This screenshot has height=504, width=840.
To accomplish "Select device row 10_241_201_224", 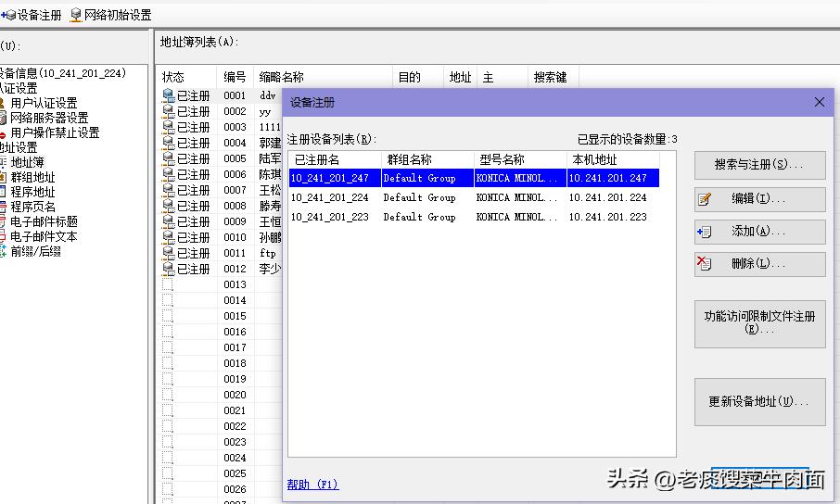I will [474, 197].
